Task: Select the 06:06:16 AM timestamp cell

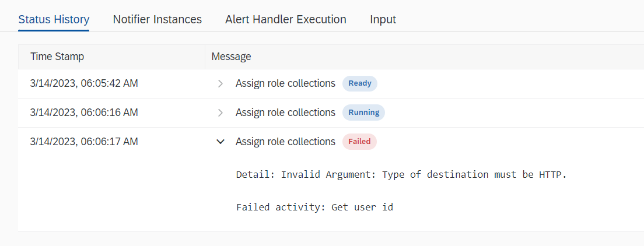Action: [84, 113]
